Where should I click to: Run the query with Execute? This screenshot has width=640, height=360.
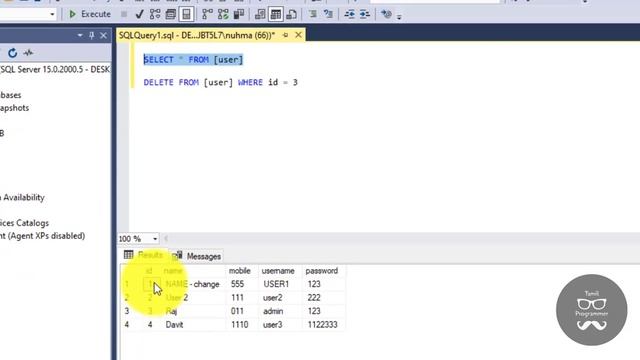pyautogui.click(x=89, y=14)
